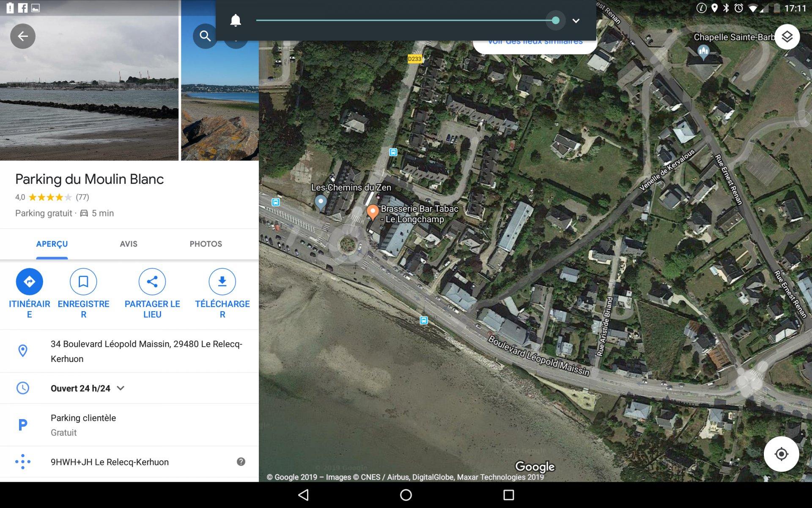Switch to the Photos tab
This screenshot has height=508, width=812.
(206, 244)
